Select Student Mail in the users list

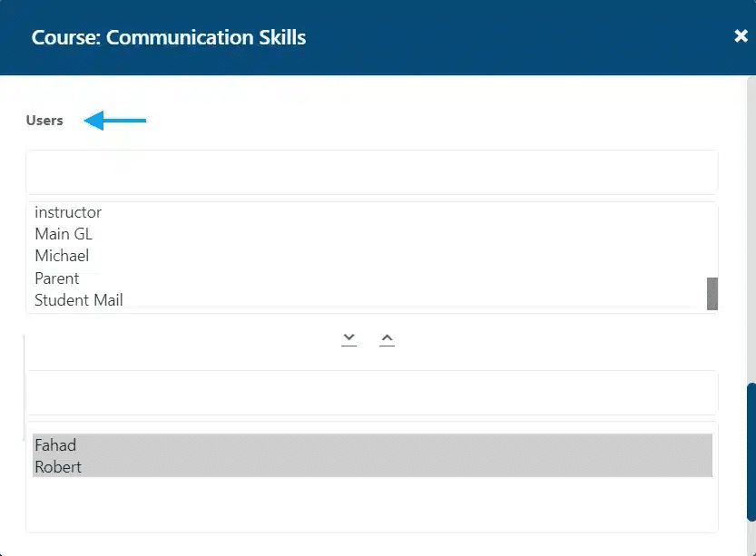79,299
